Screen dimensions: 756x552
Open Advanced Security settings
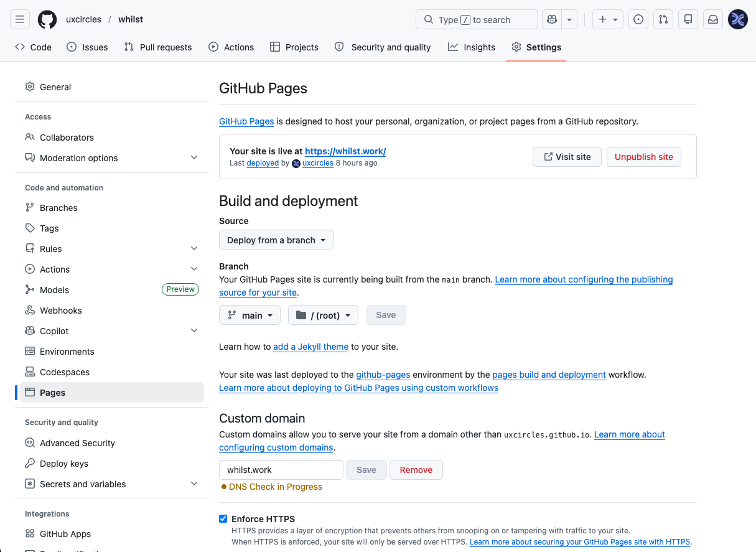pos(112,443)
